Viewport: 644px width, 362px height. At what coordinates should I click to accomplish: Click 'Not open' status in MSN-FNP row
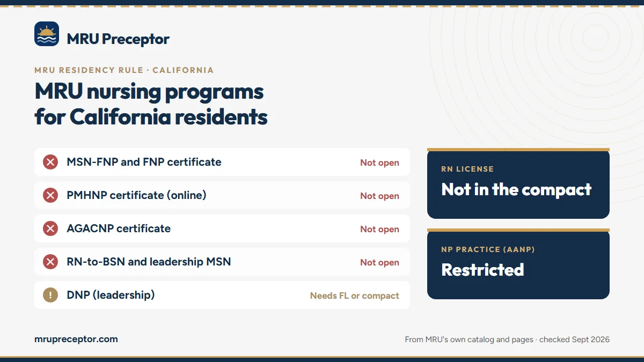pyautogui.click(x=379, y=163)
